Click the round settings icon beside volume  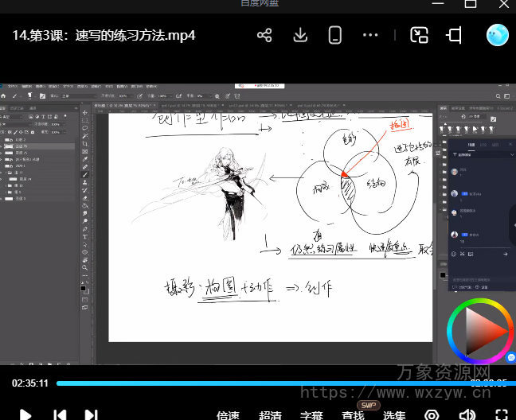click(x=432, y=414)
